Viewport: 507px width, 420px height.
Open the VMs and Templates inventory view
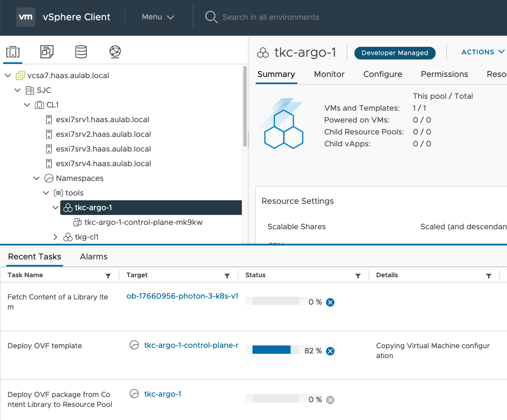46,52
